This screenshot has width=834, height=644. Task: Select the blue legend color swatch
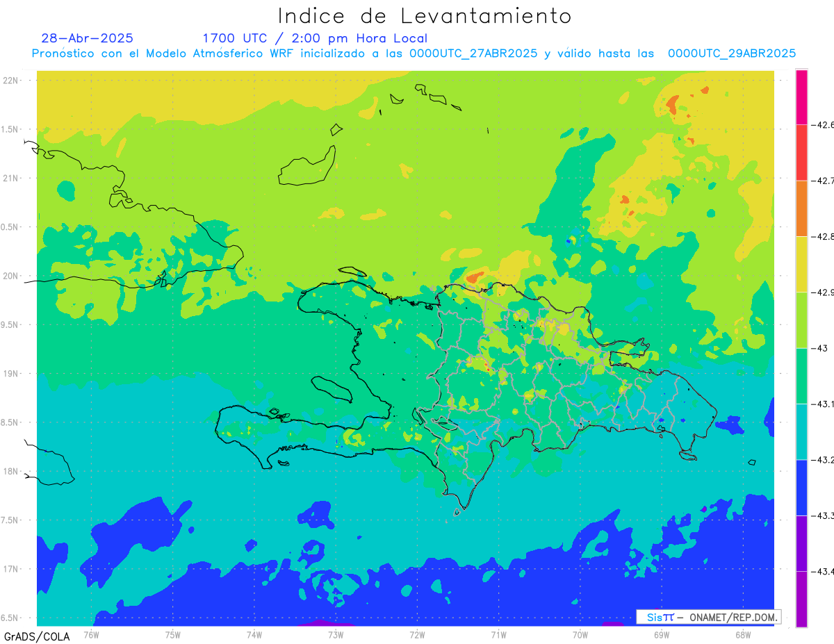coord(801,488)
